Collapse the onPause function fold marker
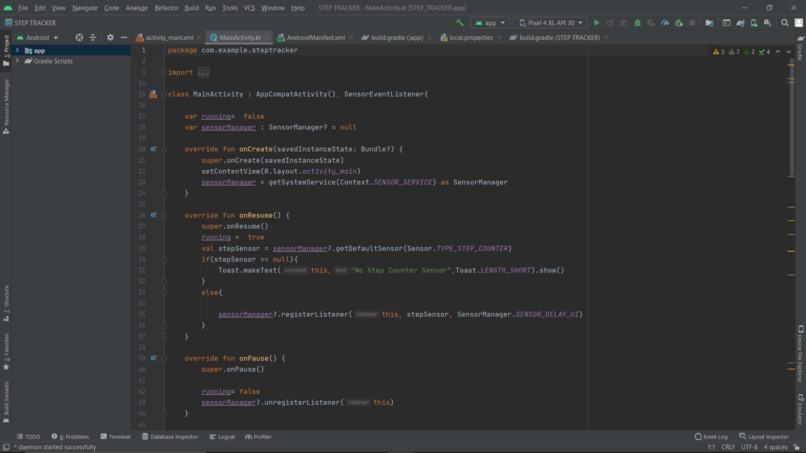Image resolution: width=806 pixels, height=453 pixels. (164, 358)
